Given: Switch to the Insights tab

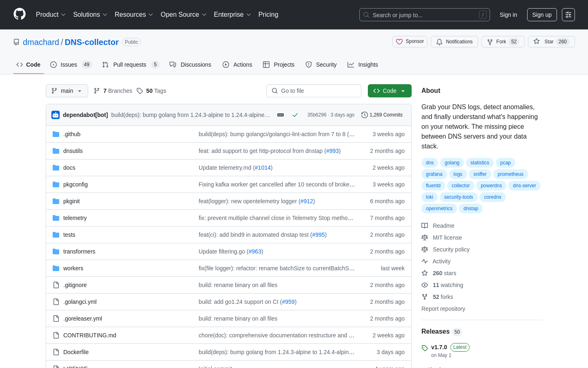Looking at the screenshot, I should 363,65.
